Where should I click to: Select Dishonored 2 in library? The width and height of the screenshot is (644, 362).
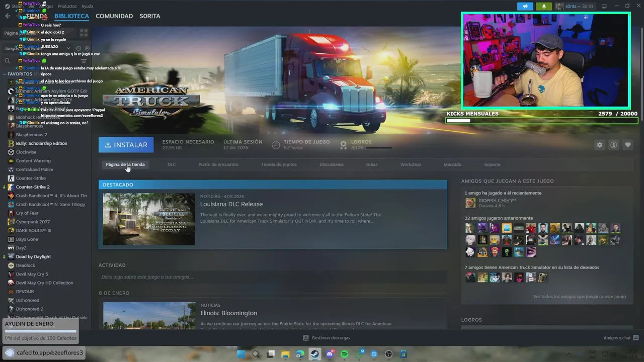click(x=29, y=309)
